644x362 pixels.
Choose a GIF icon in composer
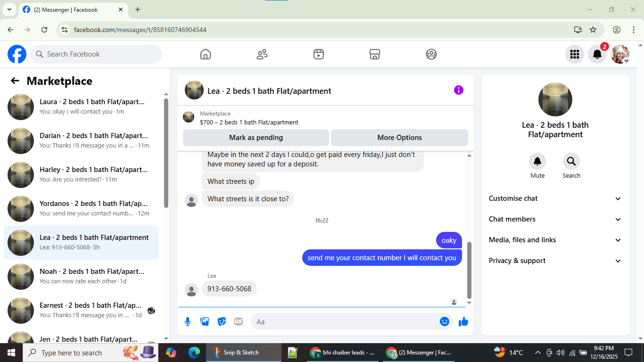239,321
